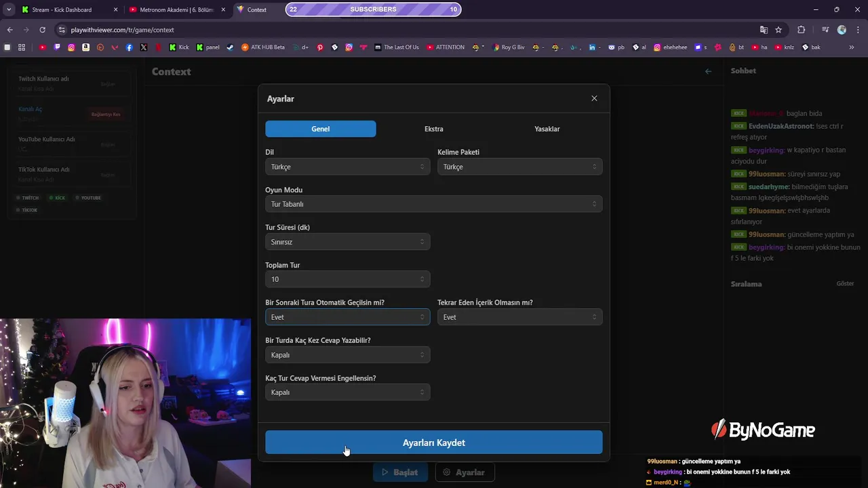The height and width of the screenshot is (488, 868).
Task: Go back to the previous page
Action: (9, 30)
